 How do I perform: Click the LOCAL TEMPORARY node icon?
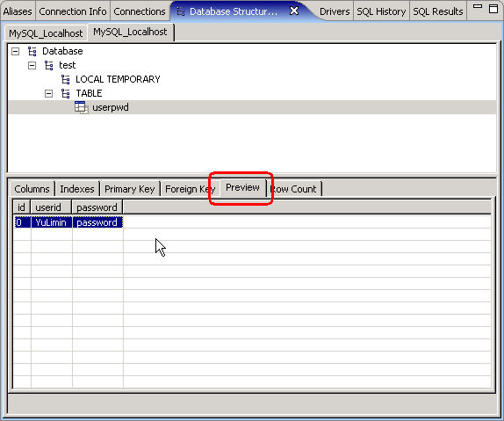(66, 79)
